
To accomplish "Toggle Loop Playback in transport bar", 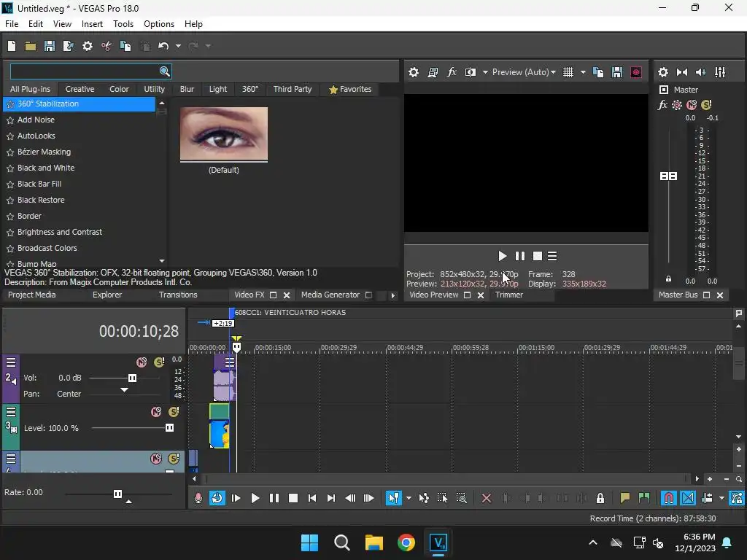I will coord(217,498).
